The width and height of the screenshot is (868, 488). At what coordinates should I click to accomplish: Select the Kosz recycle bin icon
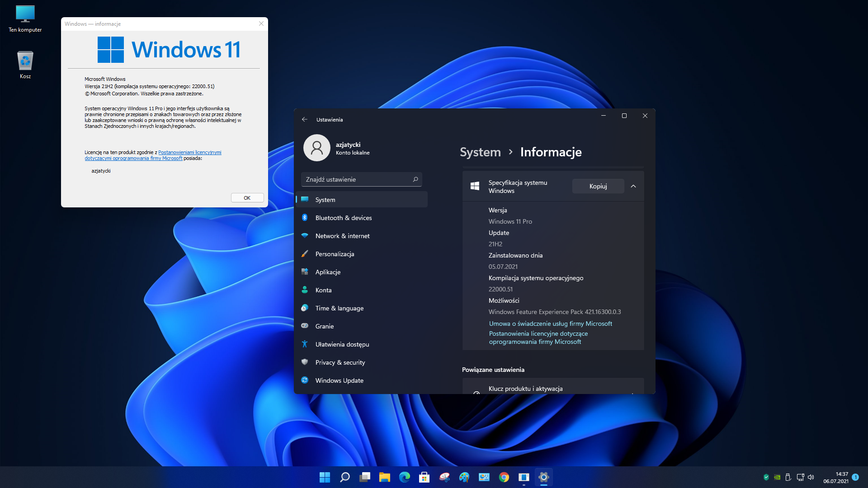pyautogui.click(x=25, y=65)
